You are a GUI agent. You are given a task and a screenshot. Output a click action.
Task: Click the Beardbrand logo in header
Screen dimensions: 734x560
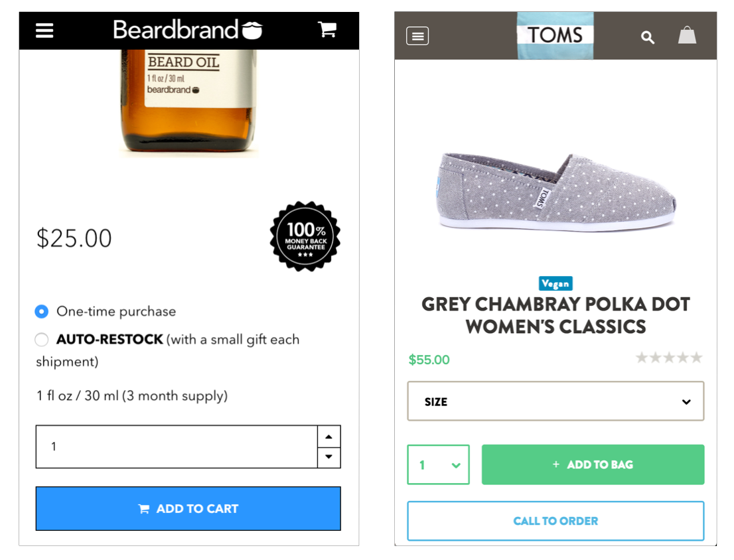(x=188, y=30)
